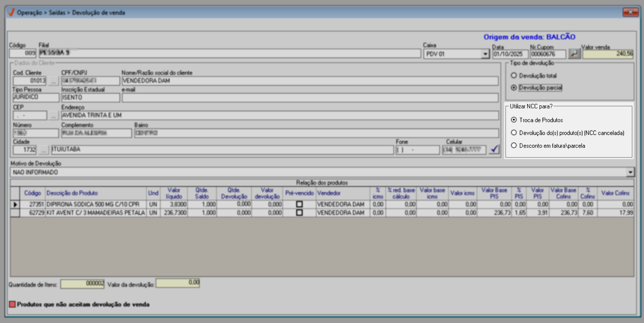Choose Troca de Produtos NCC option
The image size is (644, 323).
click(514, 120)
